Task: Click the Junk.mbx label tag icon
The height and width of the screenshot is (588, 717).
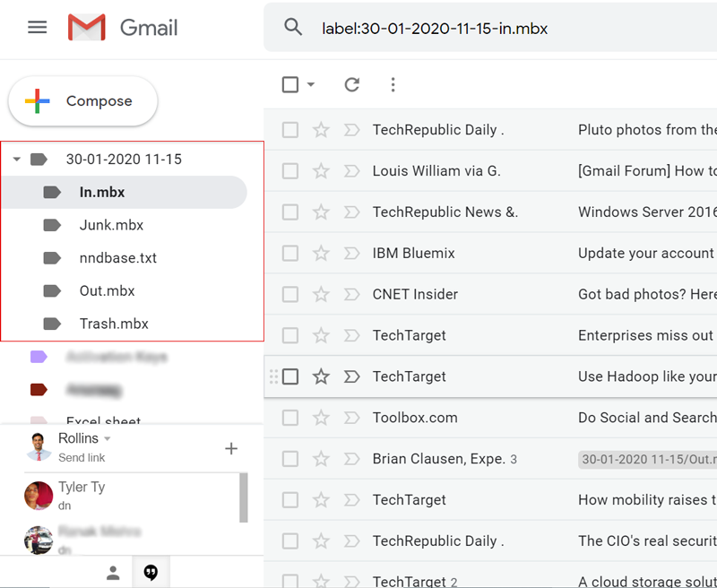Action: pos(52,225)
